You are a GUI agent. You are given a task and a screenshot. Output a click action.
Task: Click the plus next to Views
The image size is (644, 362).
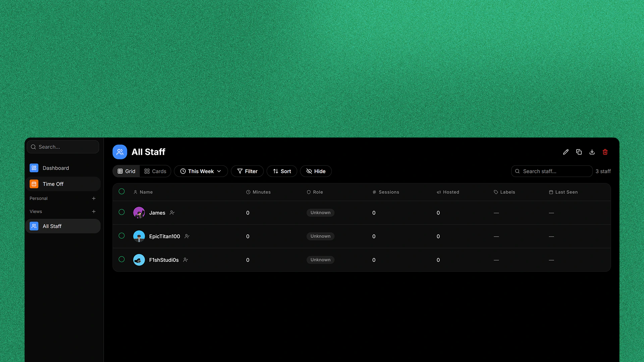coord(94,212)
